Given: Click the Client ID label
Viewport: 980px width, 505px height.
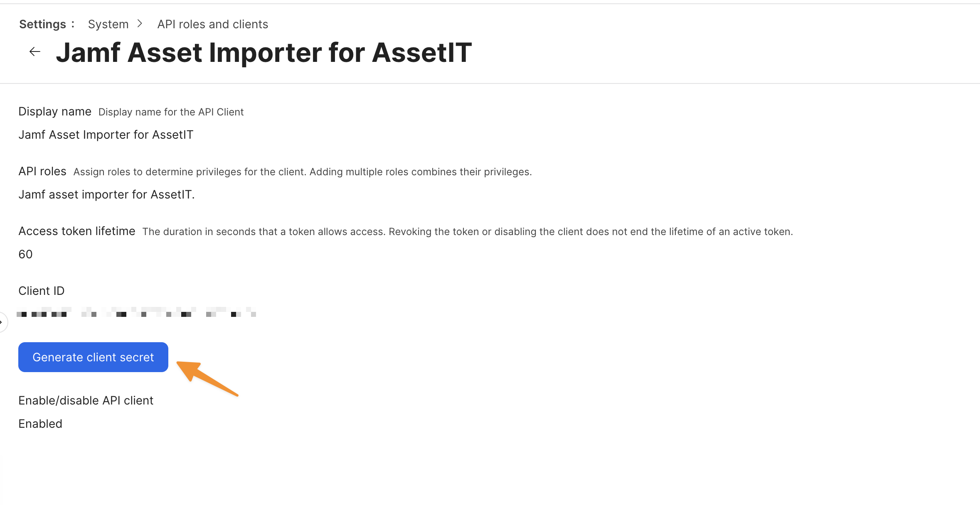Looking at the screenshot, I should (42, 291).
